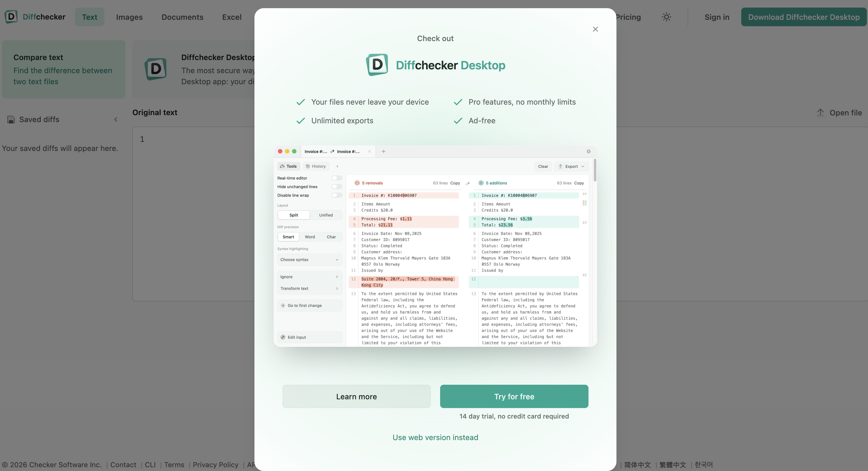
Task: Click the swap sides arrow between diff panes
Action: 468,183
